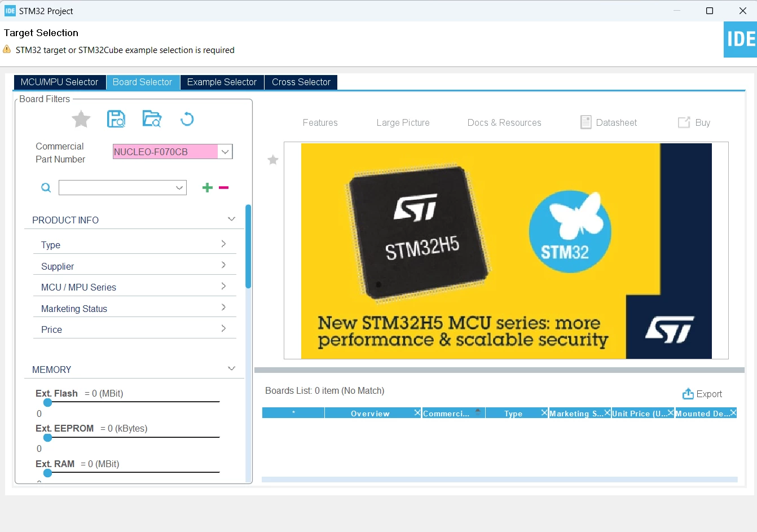This screenshot has height=532, width=757.
Task: Click the Datasheet document icon
Action: coord(586,122)
